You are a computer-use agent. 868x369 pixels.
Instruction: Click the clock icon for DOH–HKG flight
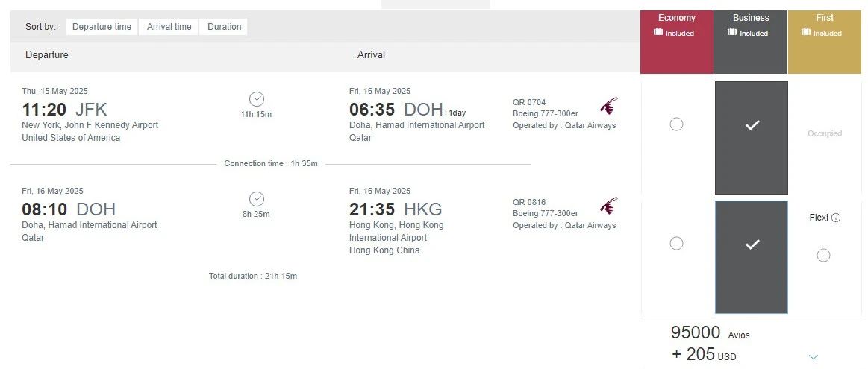[x=257, y=199]
